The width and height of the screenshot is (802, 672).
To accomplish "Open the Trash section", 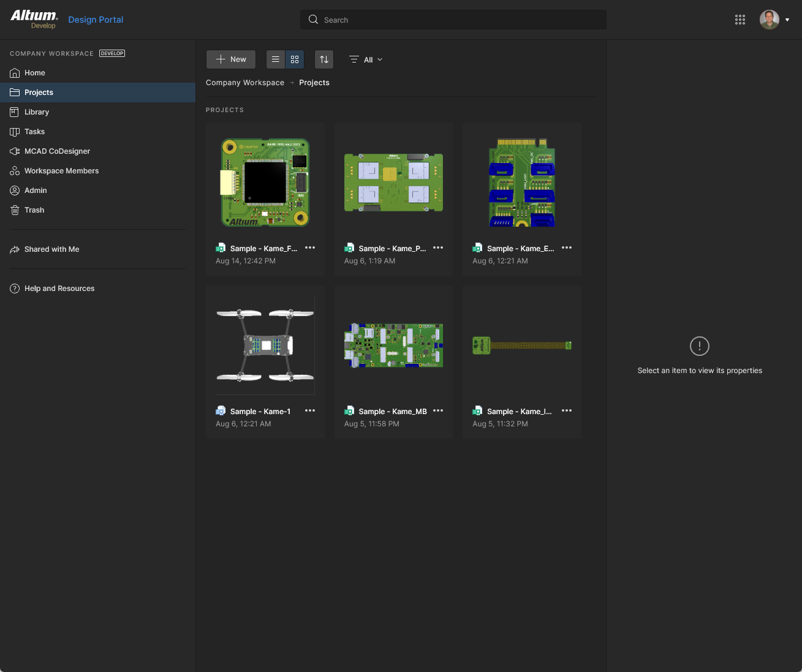I will [x=34, y=210].
